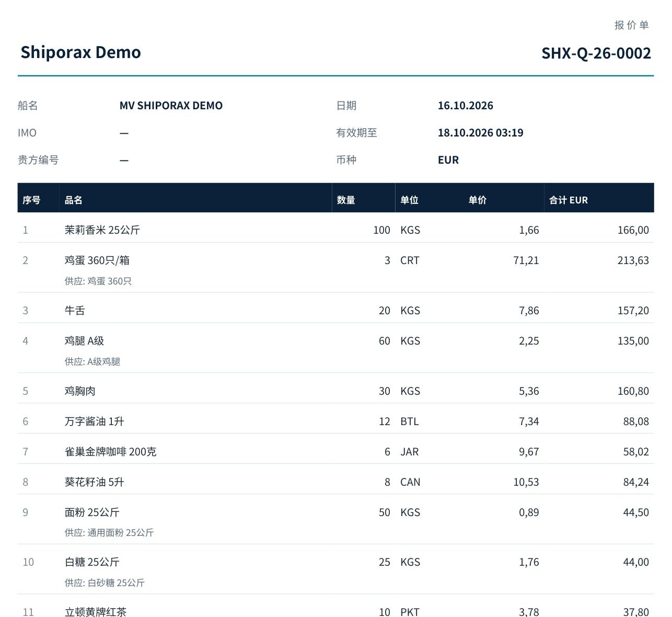Select the 合计 EUR column header
This screenshot has width=672, height=617.
tap(569, 200)
